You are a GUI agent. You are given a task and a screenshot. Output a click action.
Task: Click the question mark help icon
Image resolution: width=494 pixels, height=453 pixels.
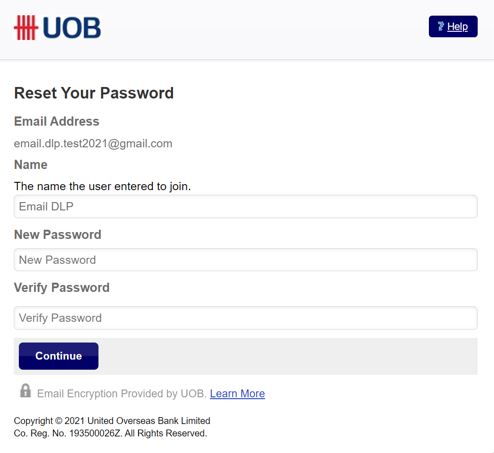pos(441,26)
